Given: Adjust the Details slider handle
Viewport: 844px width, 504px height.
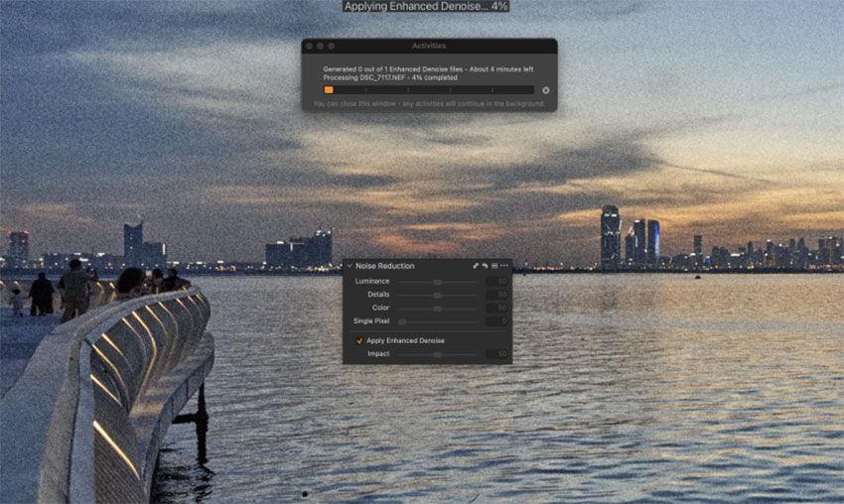Looking at the screenshot, I should point(438,296).
